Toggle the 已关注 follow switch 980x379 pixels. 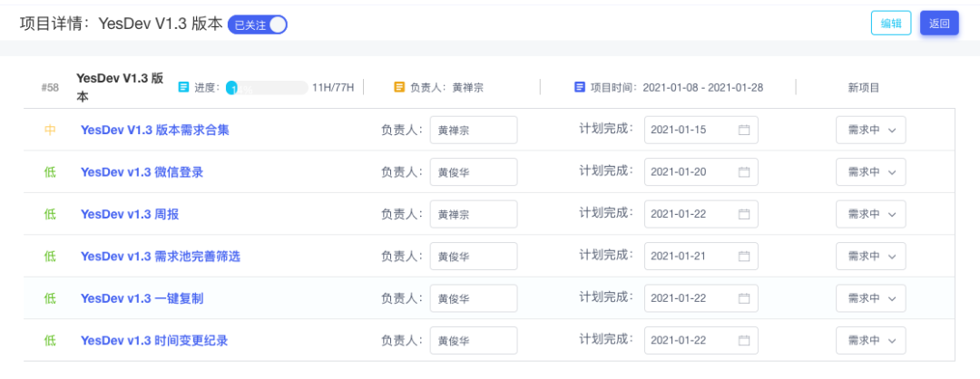point(258,25)
